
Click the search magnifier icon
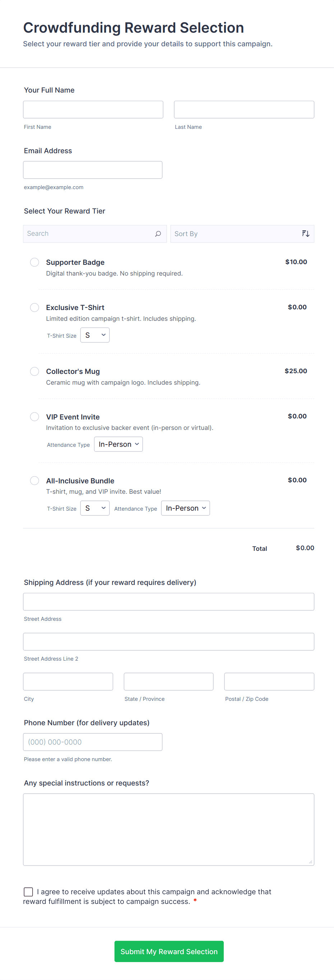158,234
